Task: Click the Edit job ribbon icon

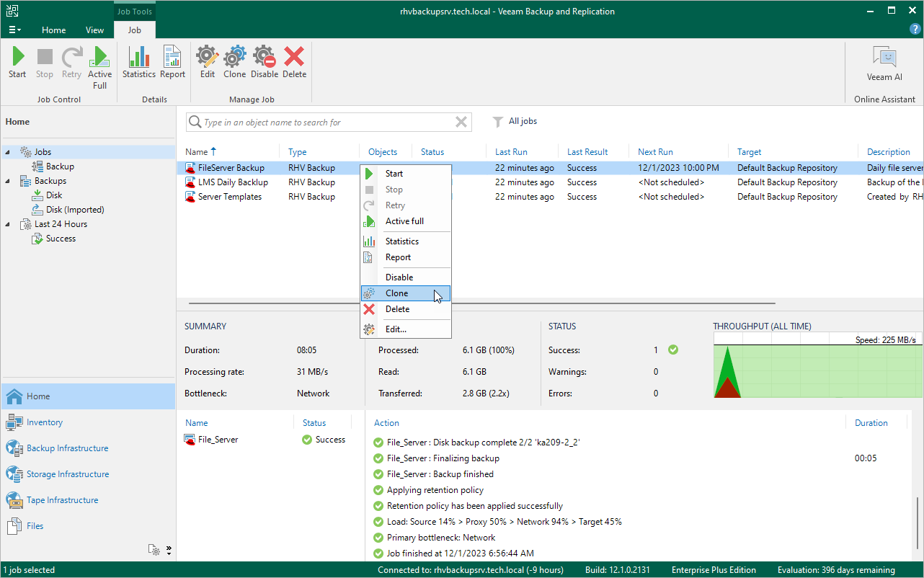Action: [x=208, y=62]
